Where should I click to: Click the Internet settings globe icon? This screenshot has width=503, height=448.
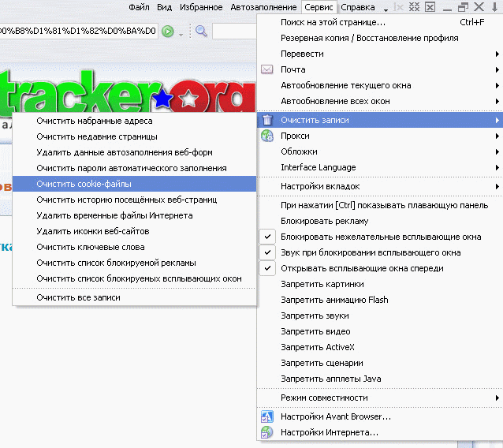(267, 432)
